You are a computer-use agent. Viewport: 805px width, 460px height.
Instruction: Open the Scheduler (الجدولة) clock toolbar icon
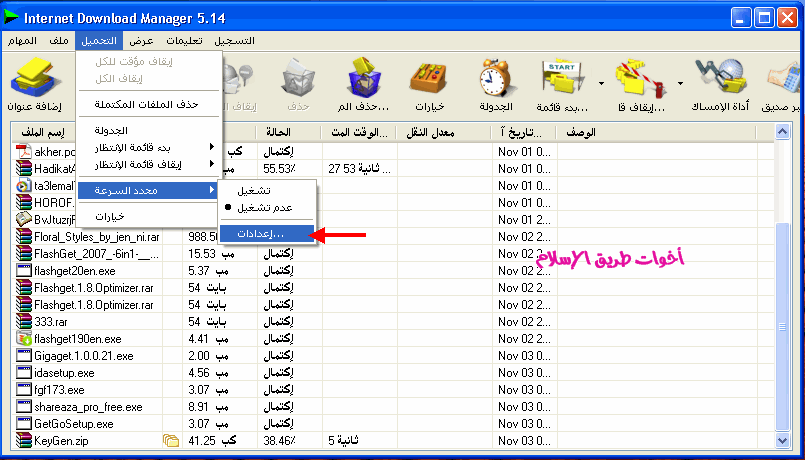[x=496, y=78]
